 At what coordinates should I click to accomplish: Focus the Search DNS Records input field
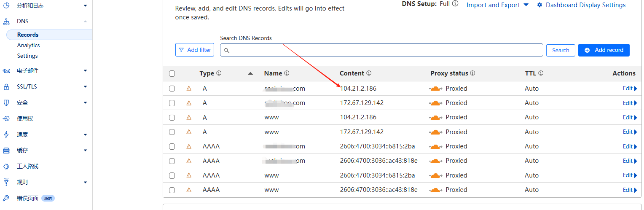tap(386, 50)
